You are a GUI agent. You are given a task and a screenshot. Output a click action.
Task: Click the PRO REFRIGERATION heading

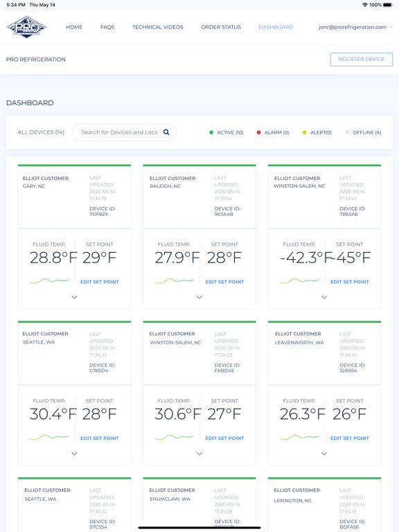point(36,60)
